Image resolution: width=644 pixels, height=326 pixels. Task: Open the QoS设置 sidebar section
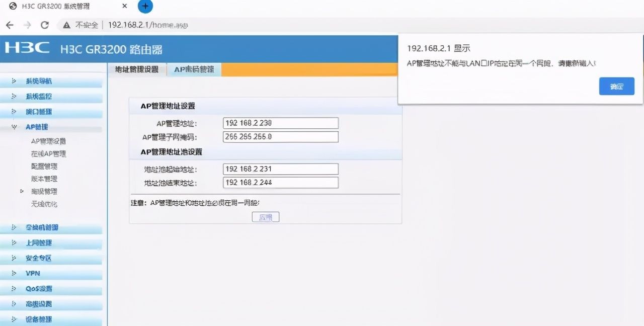click(x=39, y=289)
